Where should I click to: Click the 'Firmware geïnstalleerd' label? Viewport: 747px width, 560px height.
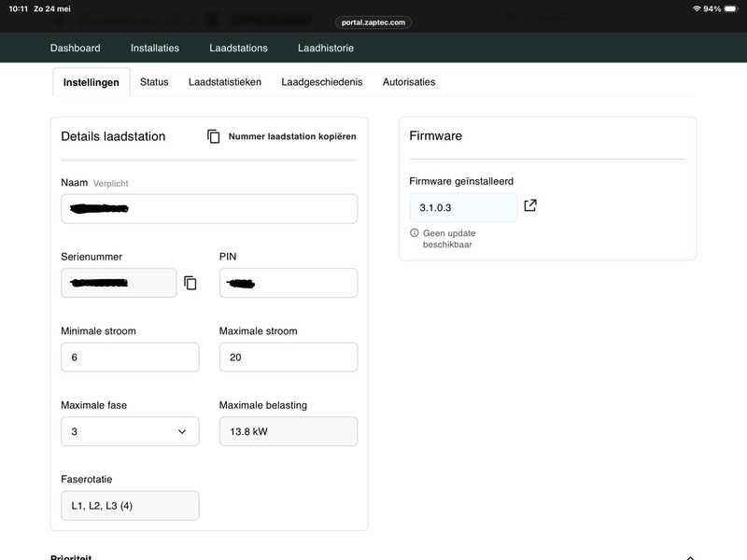click(x=461, y=181)
